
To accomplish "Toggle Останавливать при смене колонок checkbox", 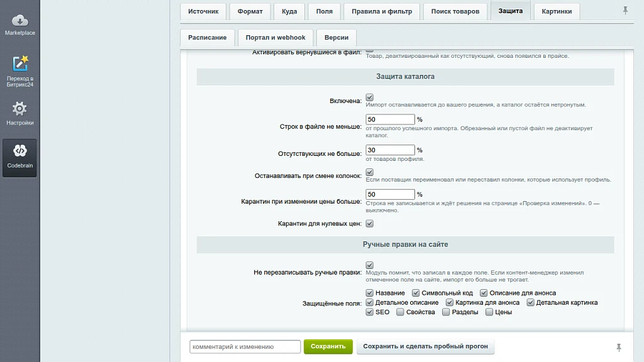I will tap(370, 172).
